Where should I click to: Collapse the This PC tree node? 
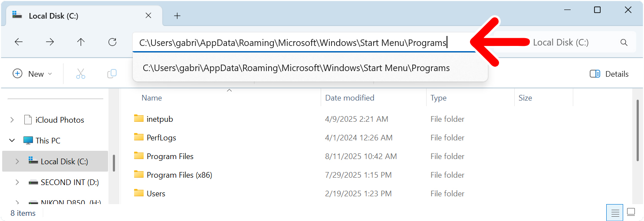[12, 140]
